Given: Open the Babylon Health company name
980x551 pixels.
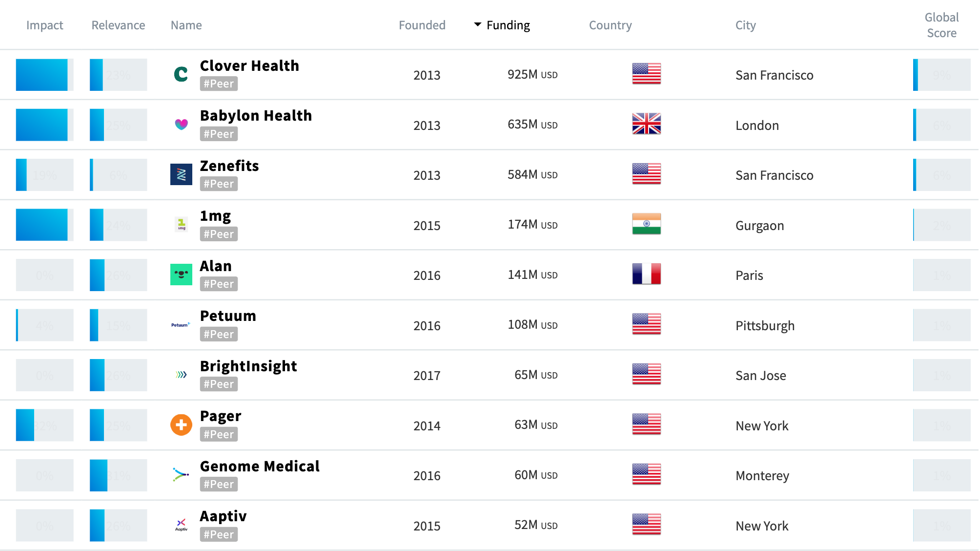Looking at the screenshot, I should (256, 115).
